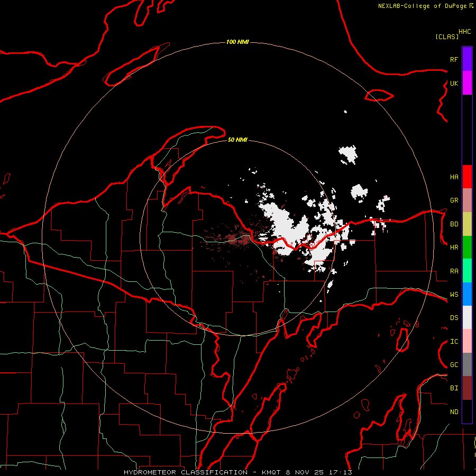
Task: Click the "100 NMI" range ring label
Action: pos(237,42)
